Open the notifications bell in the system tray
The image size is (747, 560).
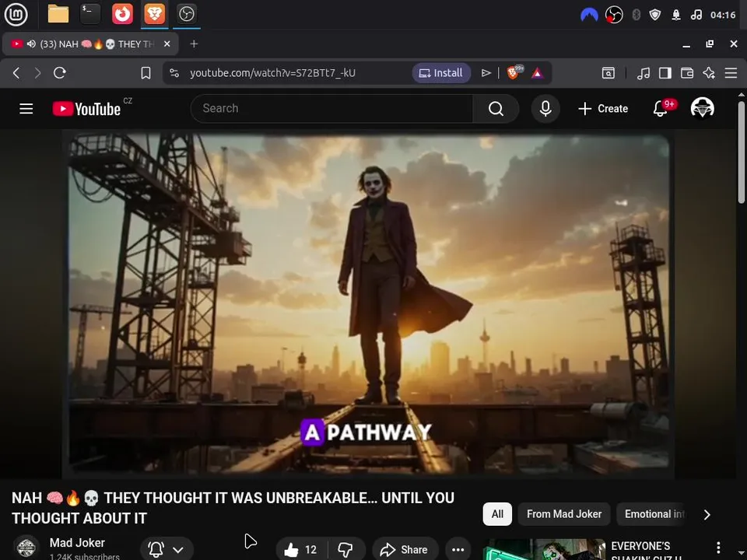[x=676, y=15]
